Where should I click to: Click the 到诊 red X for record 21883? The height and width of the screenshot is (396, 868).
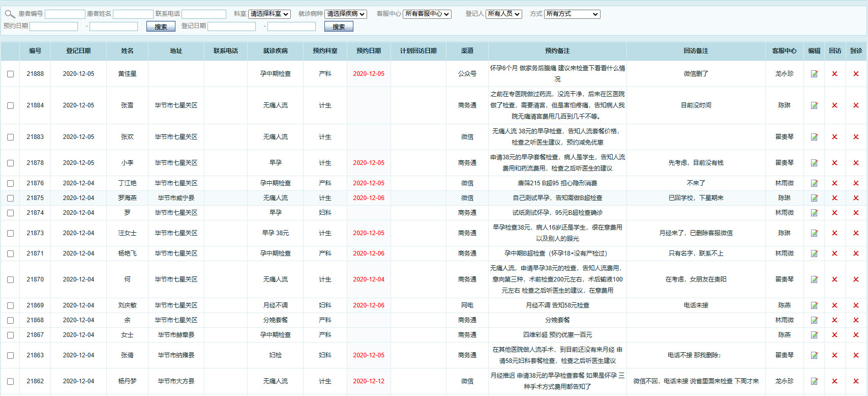856,137
